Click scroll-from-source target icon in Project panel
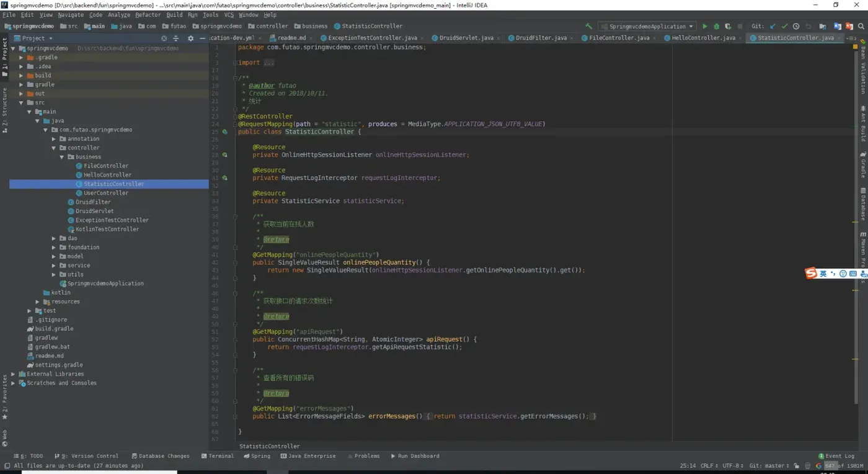This screenshot has width=868, height=474. click(164, 38)
